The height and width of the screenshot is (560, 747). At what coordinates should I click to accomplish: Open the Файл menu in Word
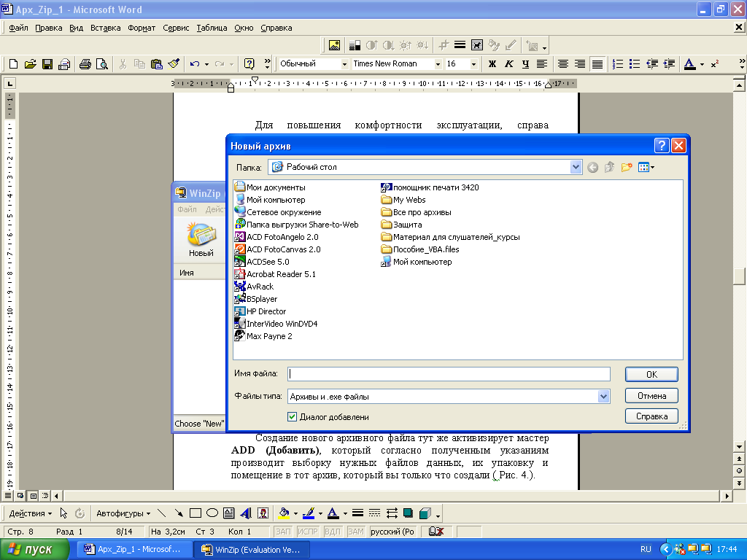click(18, 28)
